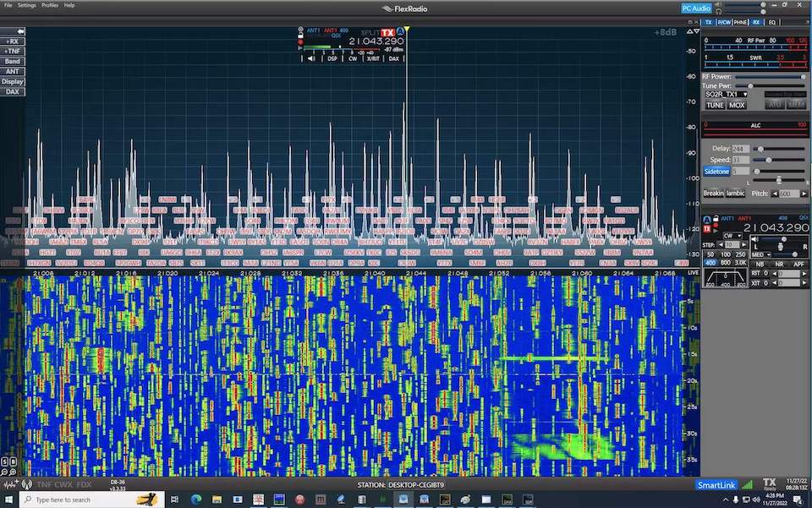Open the CW mode dropdown in slice panel

coord(732,236)
